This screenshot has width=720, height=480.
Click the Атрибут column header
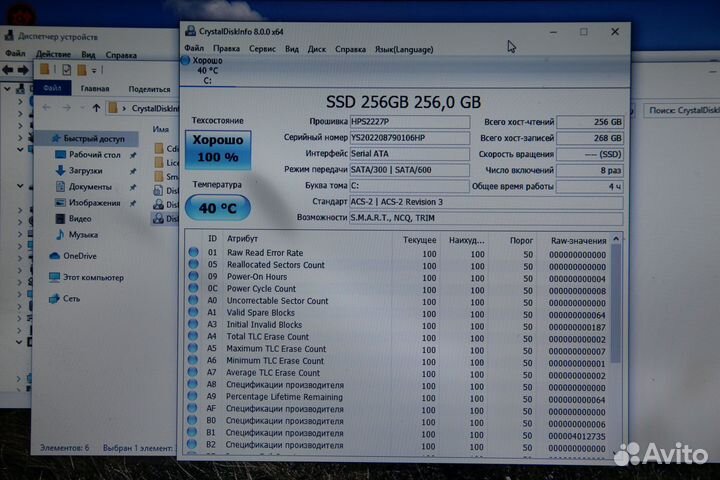click(x=242, y=238)
